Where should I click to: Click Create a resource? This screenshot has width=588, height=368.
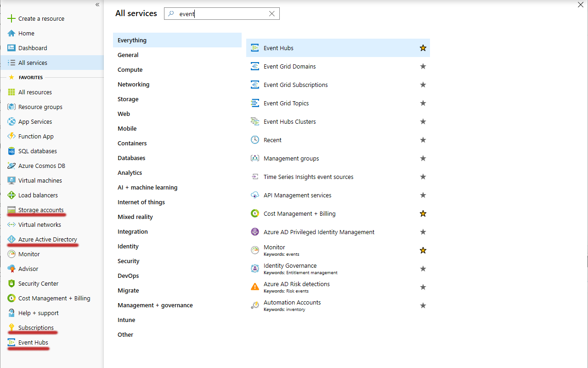(41, 18)
